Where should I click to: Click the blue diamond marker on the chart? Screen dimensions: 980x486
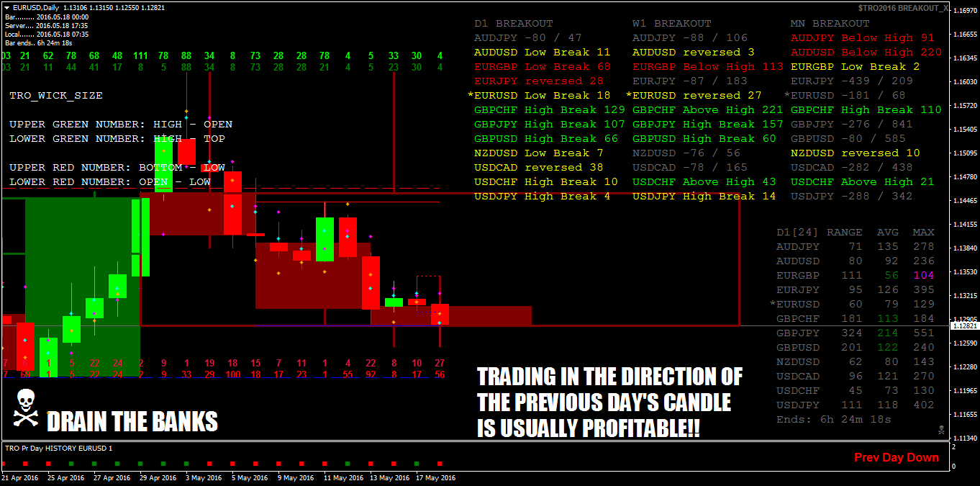[439, 323]
